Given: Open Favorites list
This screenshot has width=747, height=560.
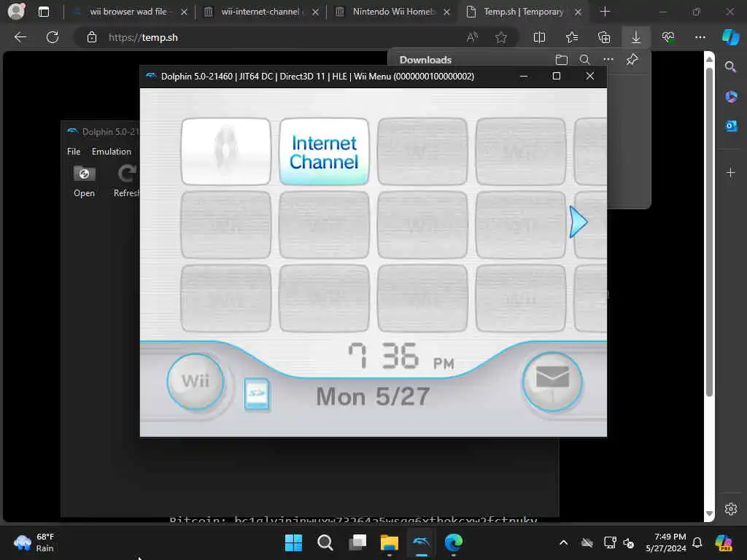Looking at the screenshot, I should (x=572, y=37).
